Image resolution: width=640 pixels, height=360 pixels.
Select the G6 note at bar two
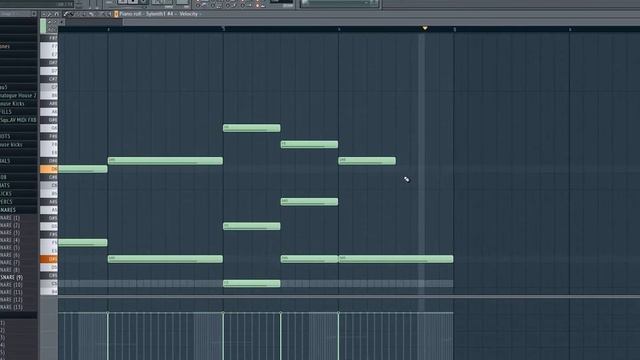(251, 128)
